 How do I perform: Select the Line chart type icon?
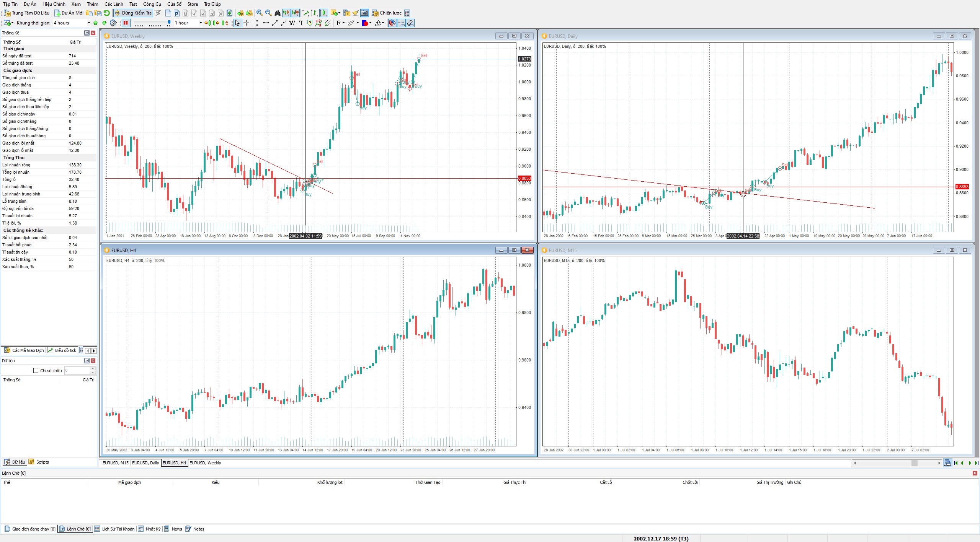306,13
